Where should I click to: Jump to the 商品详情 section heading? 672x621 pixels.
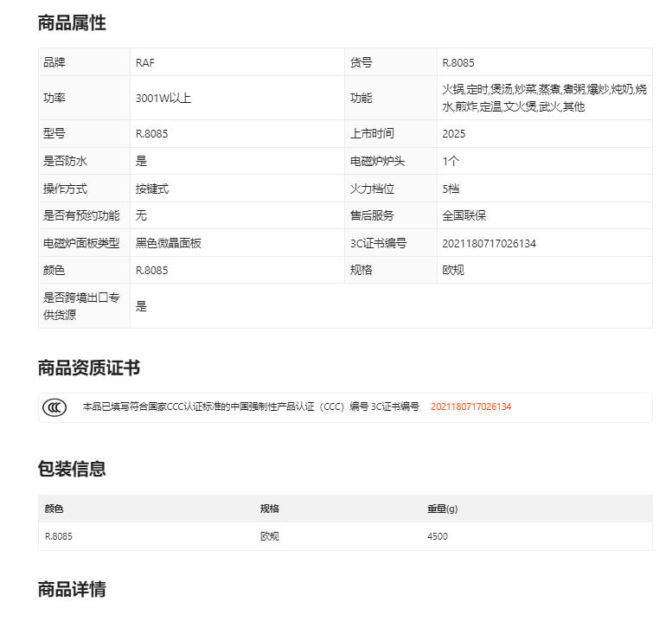[x=72, y=590]
